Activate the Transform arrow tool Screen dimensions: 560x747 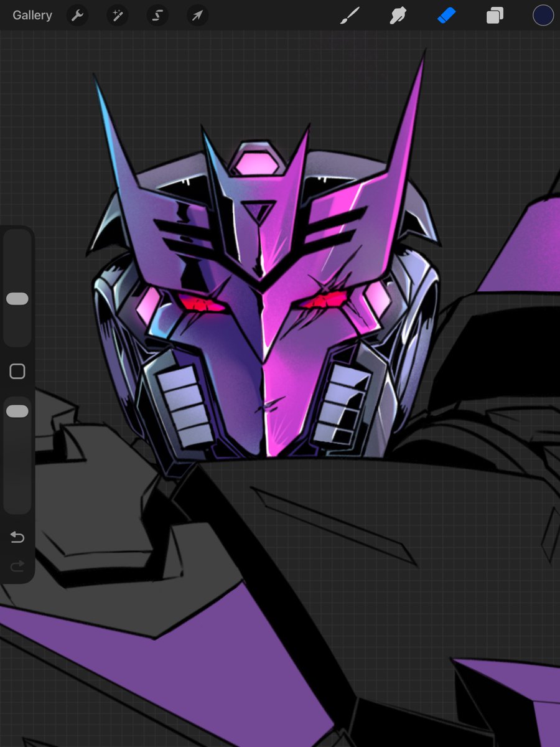click(197, 16)
